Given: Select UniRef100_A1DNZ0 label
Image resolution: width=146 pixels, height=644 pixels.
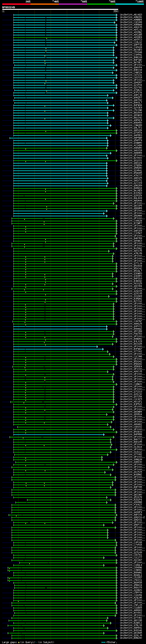Looking at the screenshot, I should tap(131, 590).
